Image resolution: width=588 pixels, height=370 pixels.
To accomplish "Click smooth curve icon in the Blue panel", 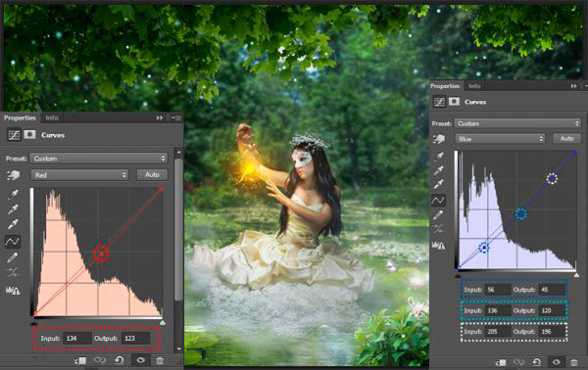I will pyautogui.click(x=438, y=229).
